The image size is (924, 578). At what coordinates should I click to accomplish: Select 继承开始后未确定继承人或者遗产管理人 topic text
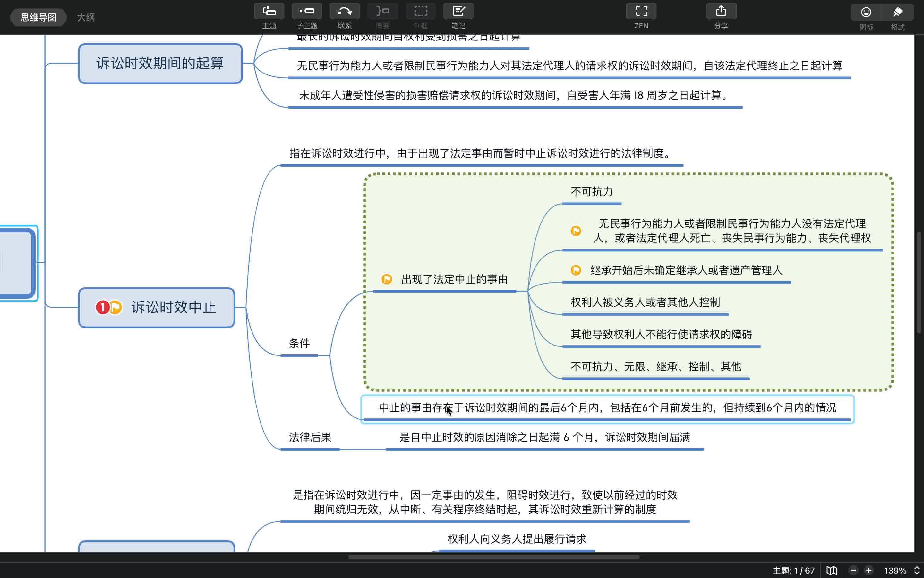[x=686, y=270]
